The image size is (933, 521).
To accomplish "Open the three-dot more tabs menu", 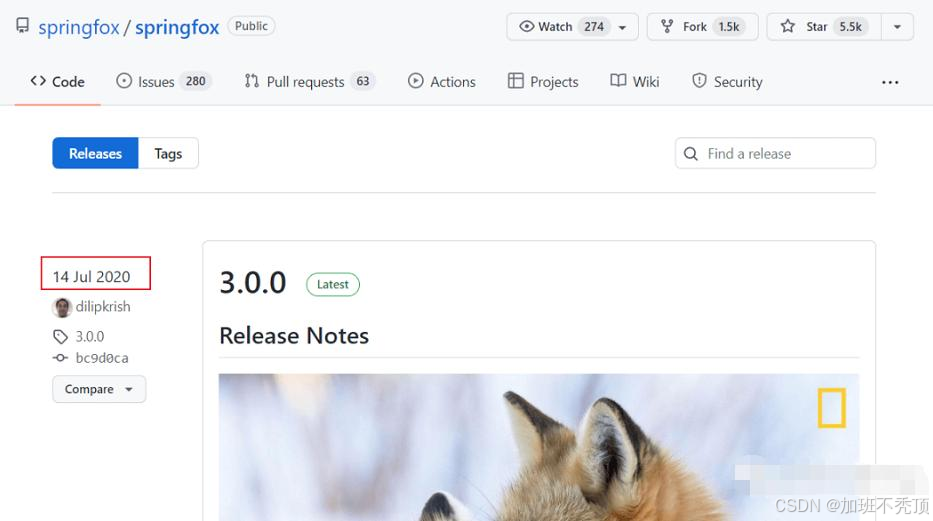I will [890, 82].
